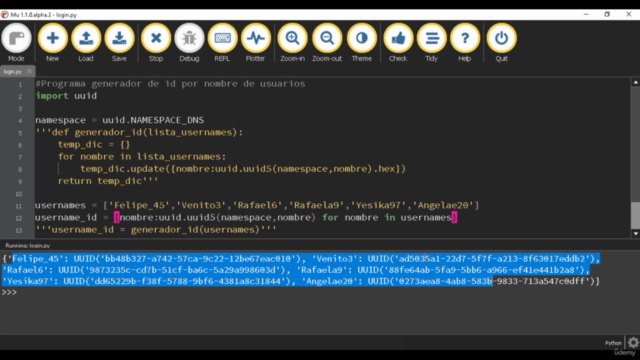The width and height of the screenshot is (640, 360).
Task: Stop the running script
Action: 156,42
